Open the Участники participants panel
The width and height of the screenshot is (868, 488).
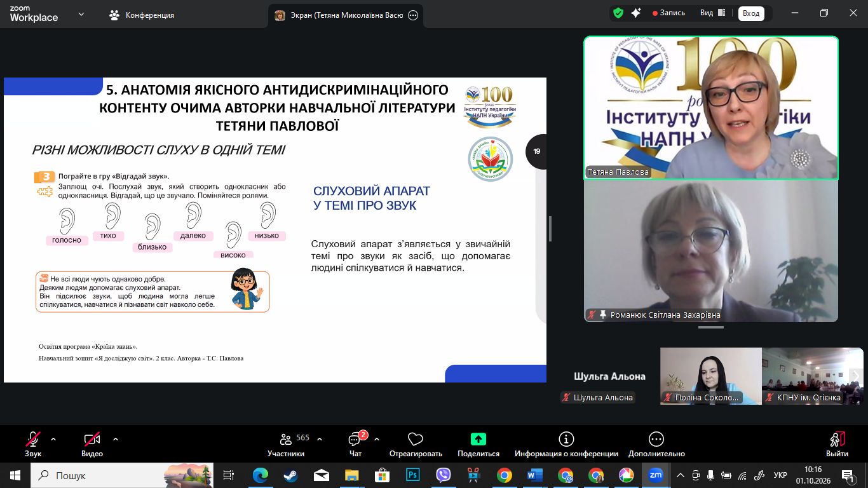286,444
